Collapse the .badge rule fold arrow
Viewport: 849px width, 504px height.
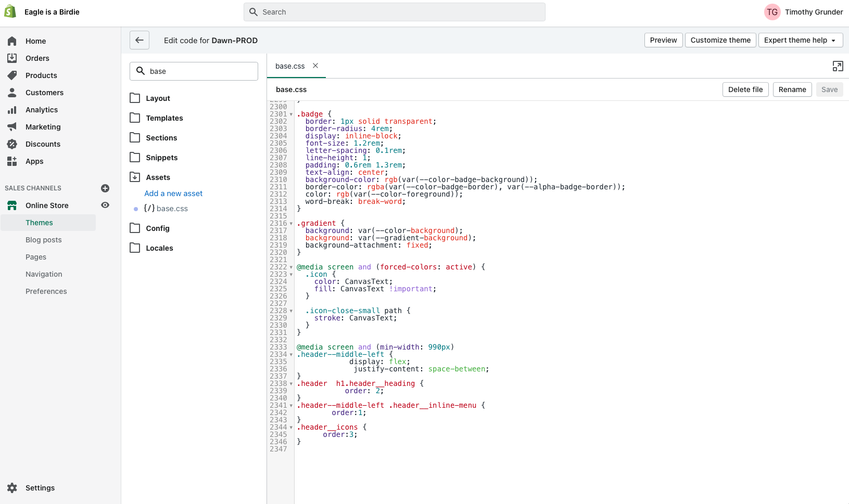coord(291,114)
